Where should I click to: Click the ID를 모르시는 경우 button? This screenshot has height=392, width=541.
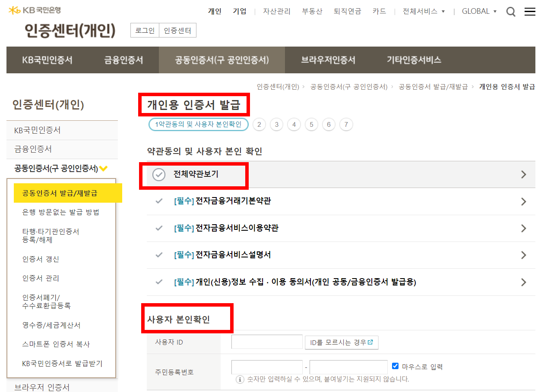pos(342,342)
